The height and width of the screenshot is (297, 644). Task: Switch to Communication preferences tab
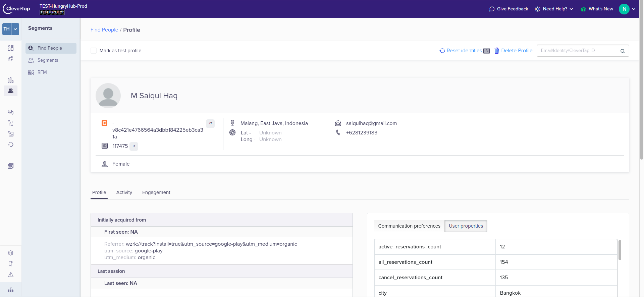[x=409, y=226]
